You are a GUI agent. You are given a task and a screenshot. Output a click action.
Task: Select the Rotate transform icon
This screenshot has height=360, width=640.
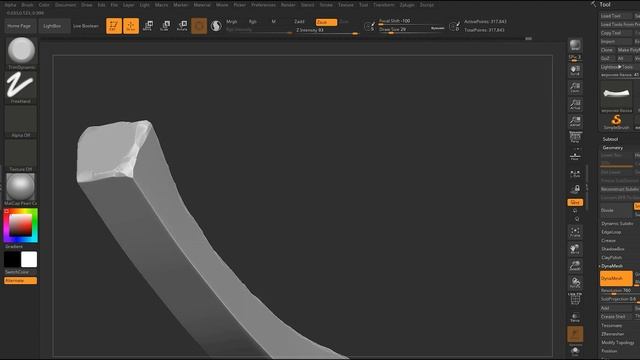tap(182, 26)
